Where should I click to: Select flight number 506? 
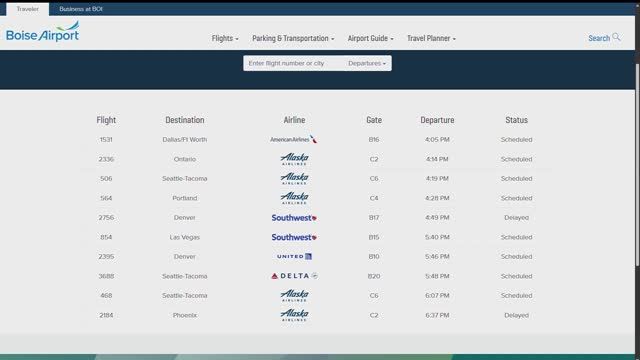click(x=106, y=178)
